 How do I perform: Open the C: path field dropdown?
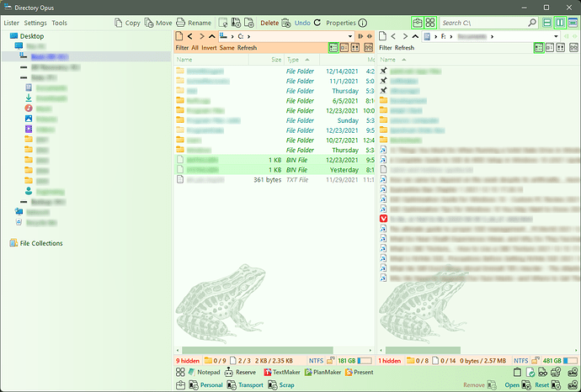(x=350, y=36)
